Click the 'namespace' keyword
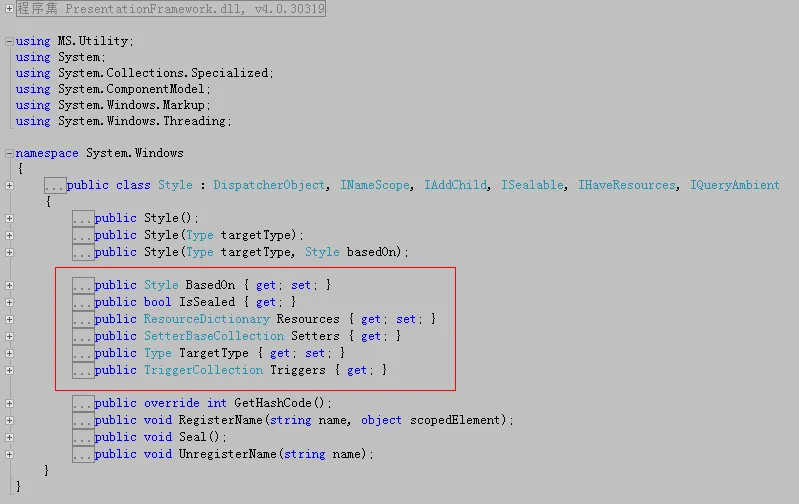Image resolution: width=799 pixels, height=504 pixels. (x=47, y=153)
